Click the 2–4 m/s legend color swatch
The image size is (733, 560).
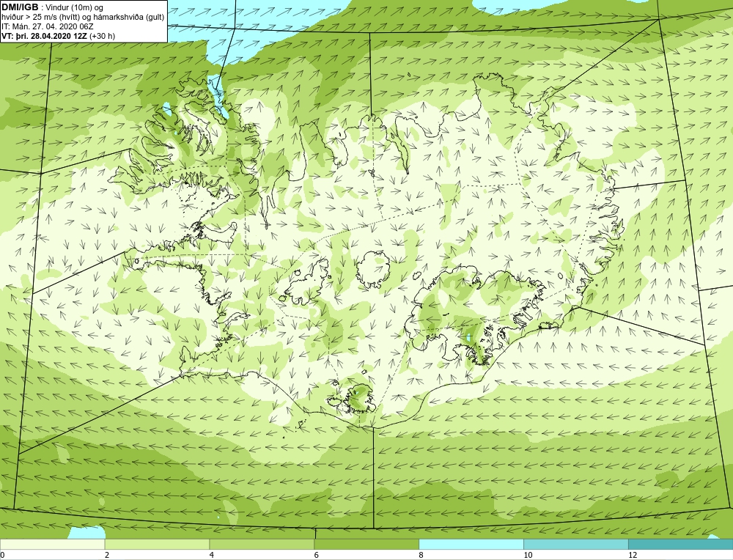coord(157,544)
